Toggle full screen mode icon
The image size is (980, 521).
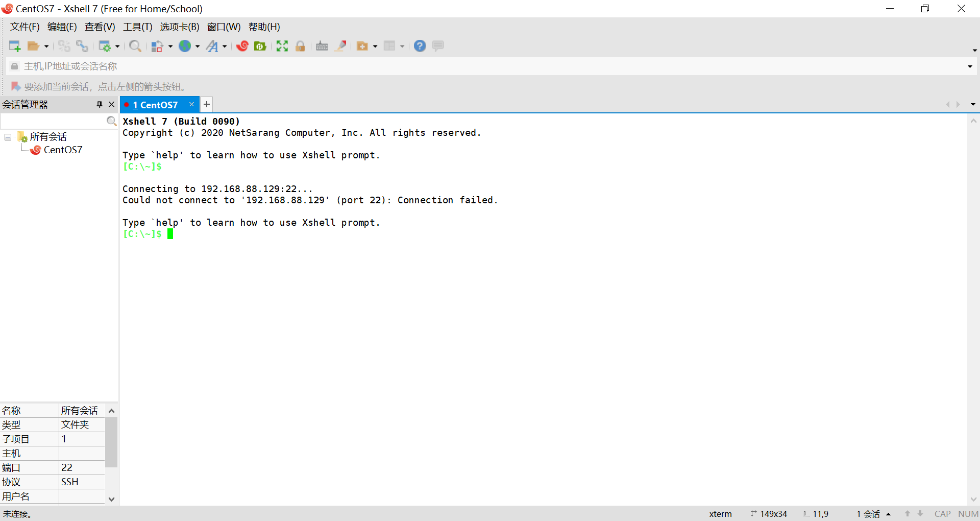click(282, 46)
